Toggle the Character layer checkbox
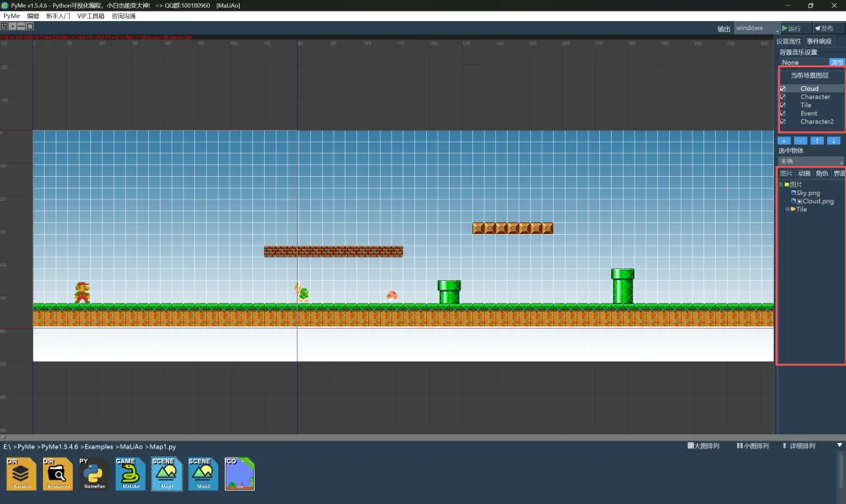The image size is (846, 504). tap(783, 97)
